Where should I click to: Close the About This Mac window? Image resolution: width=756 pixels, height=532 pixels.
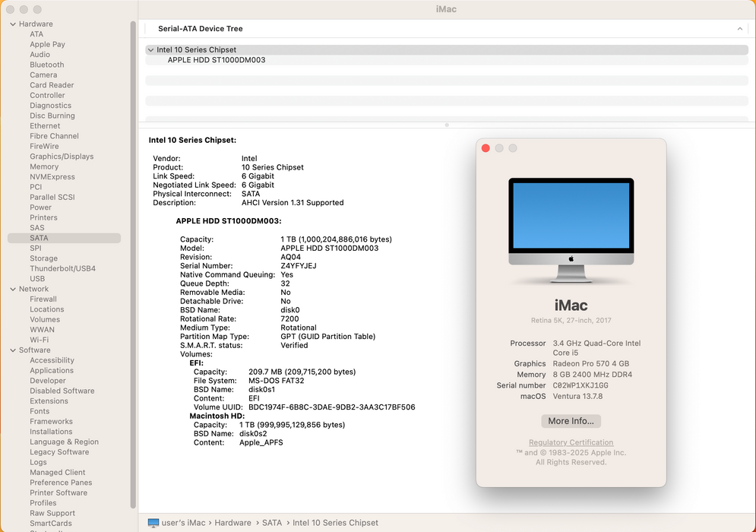(x=486, y=148)
